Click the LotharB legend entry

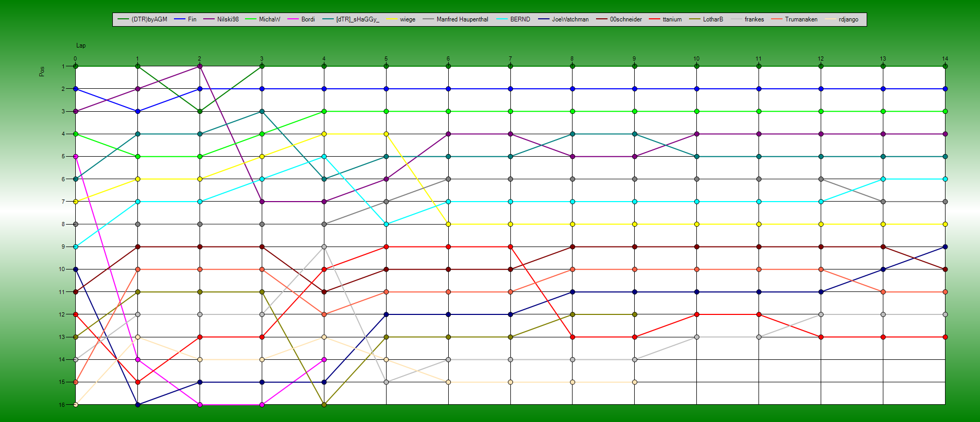(x=706, y=19)
